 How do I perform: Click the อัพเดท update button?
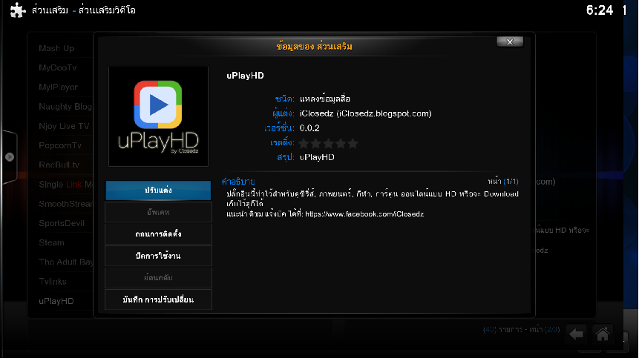(158, 212)
